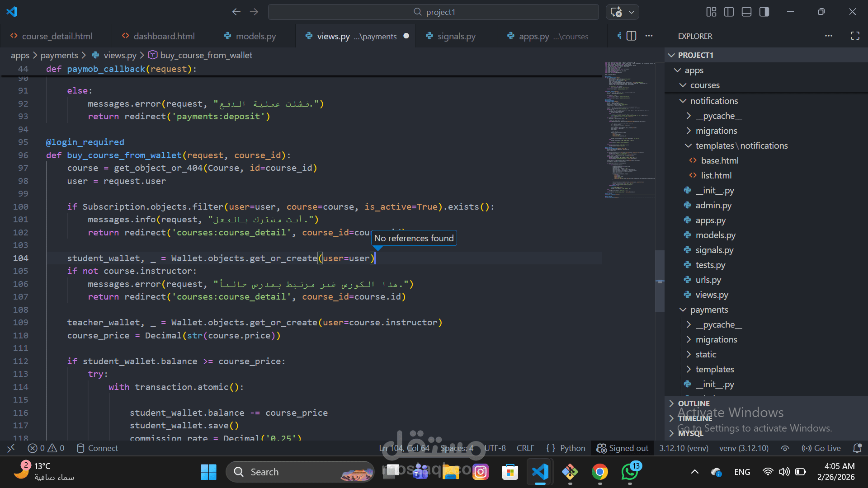Click the Go Forward navigation arrow
This screenshot has height=488, width=868.
click(x=254, y=12)
